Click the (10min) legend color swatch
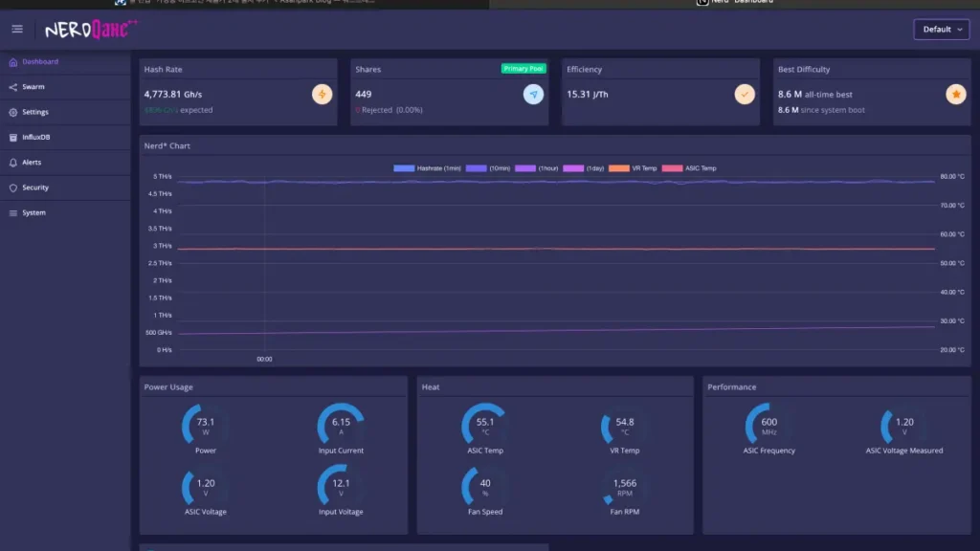This screenshot has height=551, width=980. [x=476, y=168]
